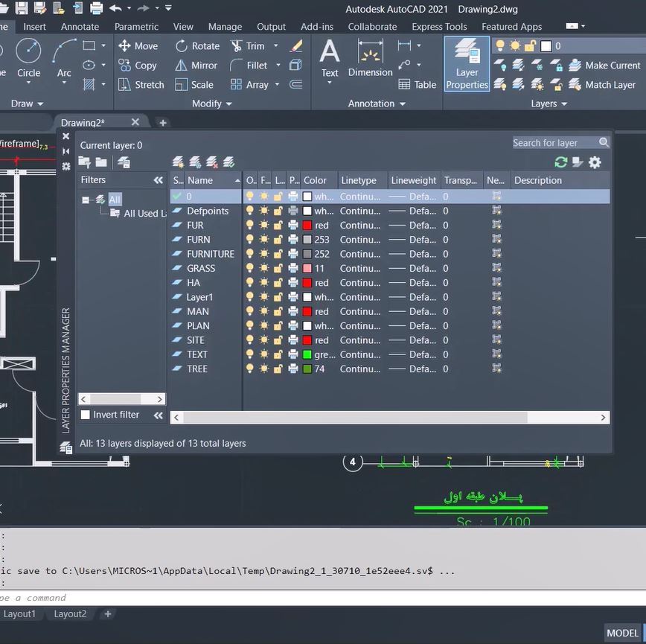
Task: Select the Rotate tool
Action: (x=197, y=45)
